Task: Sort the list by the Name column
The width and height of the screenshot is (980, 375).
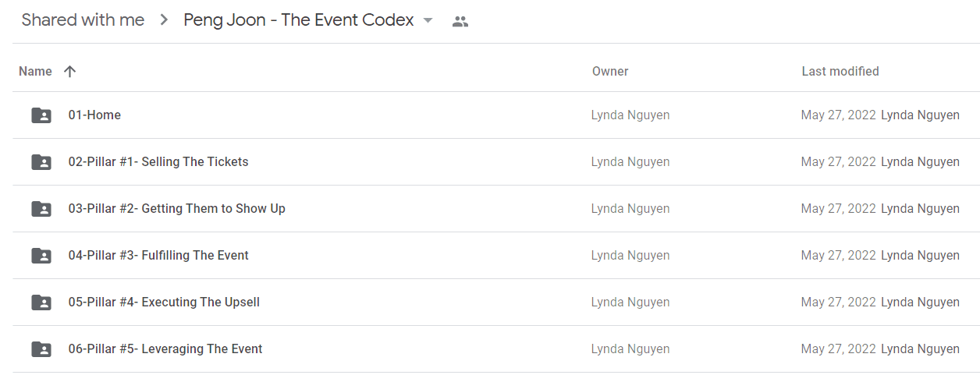Action: point(35,72)
